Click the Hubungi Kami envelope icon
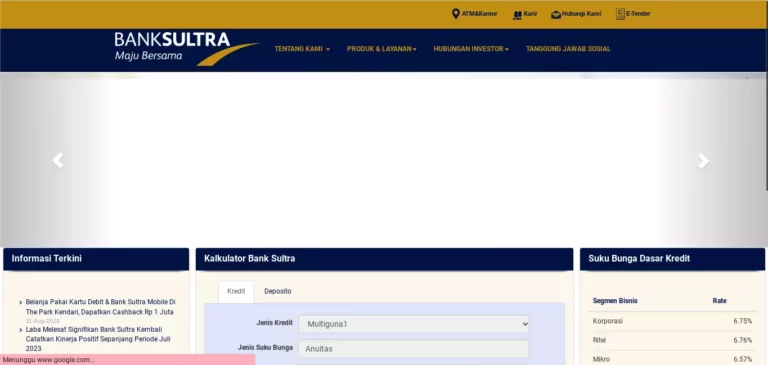The image size is (768, 365). tap(555, 15)
